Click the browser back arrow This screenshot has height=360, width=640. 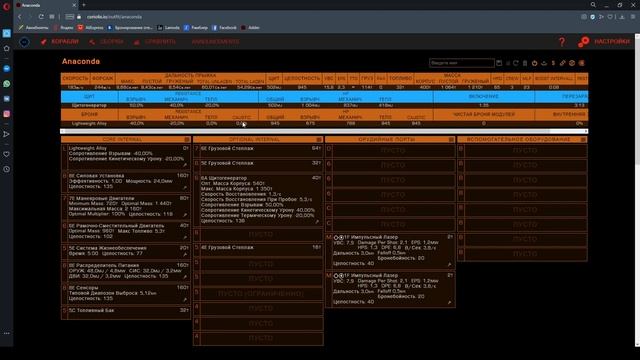(x=19, y=17)
